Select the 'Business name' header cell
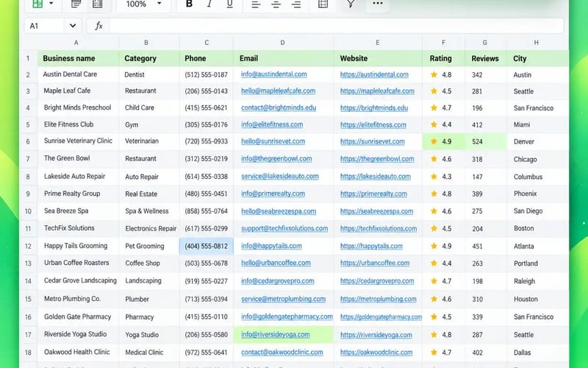The image size is (588, 368). pyautogui.click(x=79, y=58)
